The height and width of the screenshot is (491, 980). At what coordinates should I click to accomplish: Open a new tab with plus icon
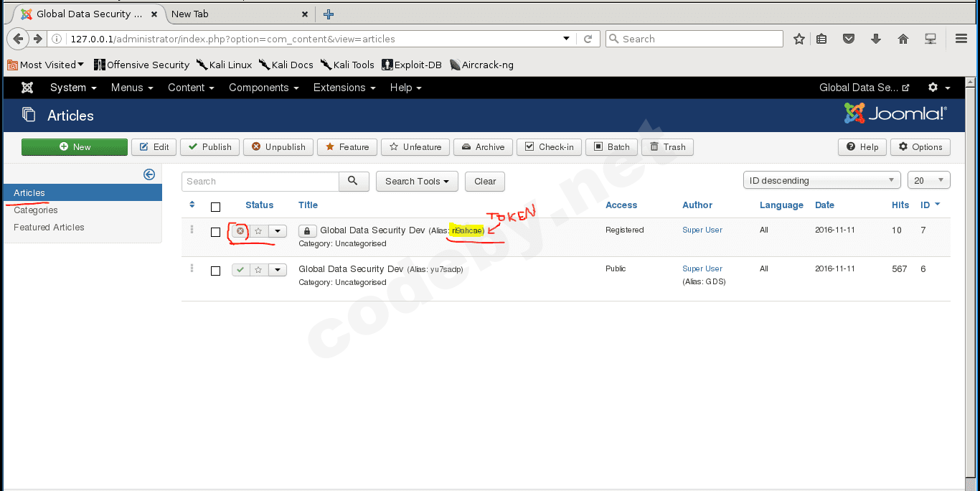tap(328, 14)
